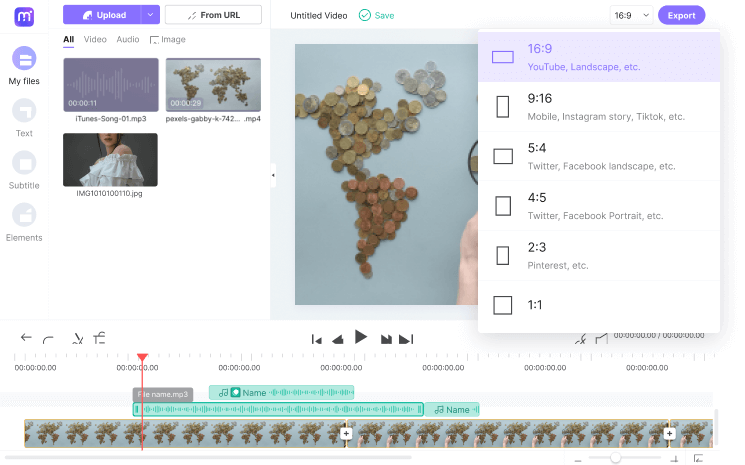This screenshot has width=745, height=465.
Task: Select the 9:16 mobile aspect ratio
Action: coord(598,106)
